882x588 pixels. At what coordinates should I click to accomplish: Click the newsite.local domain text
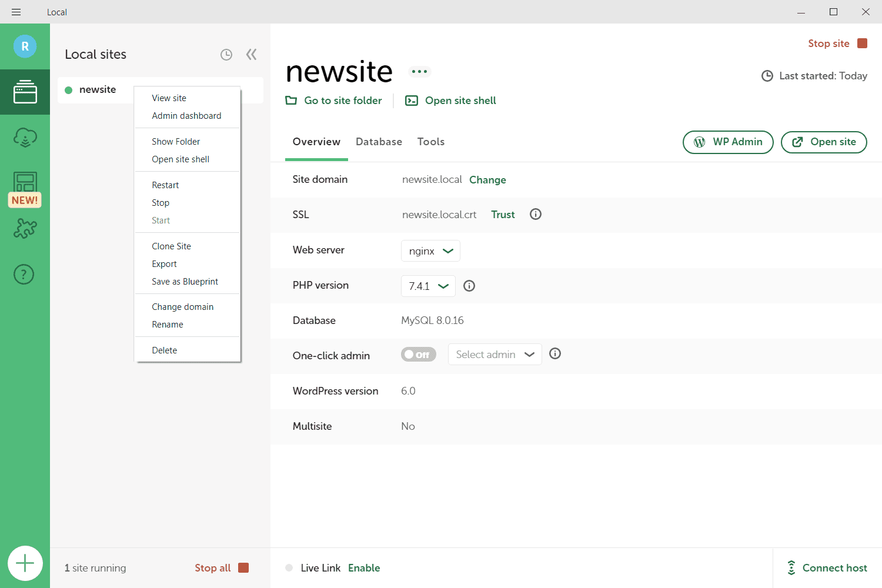click(x=432, y=179)
